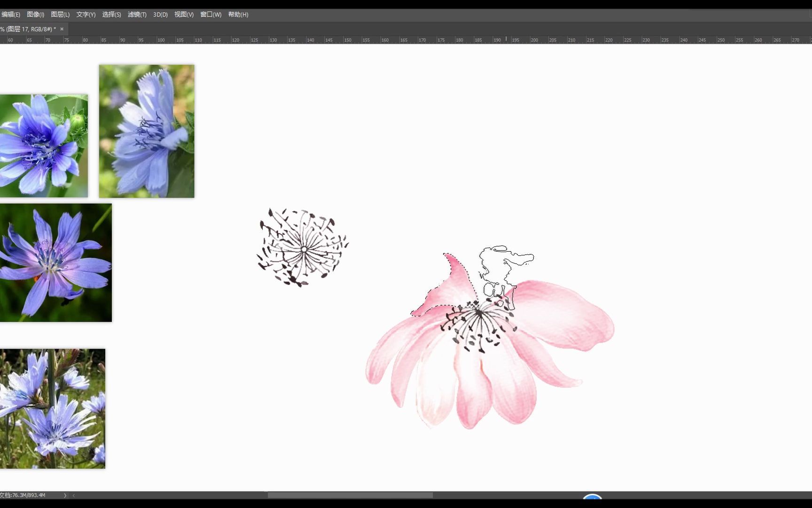Click the top-left blue flower reference photo
This screenshot has width=812, height=508.
pyautogui.click(x=44, y=146)
